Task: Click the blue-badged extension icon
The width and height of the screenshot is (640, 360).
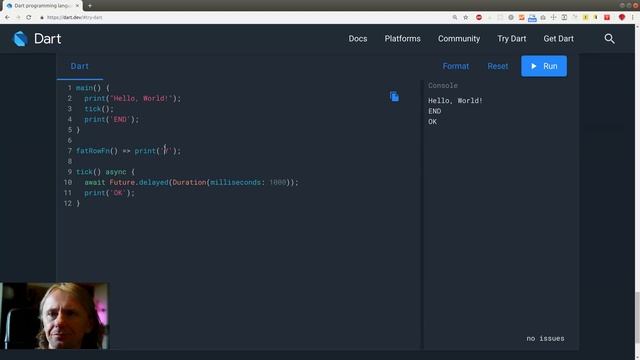Action: pos(532,18)
